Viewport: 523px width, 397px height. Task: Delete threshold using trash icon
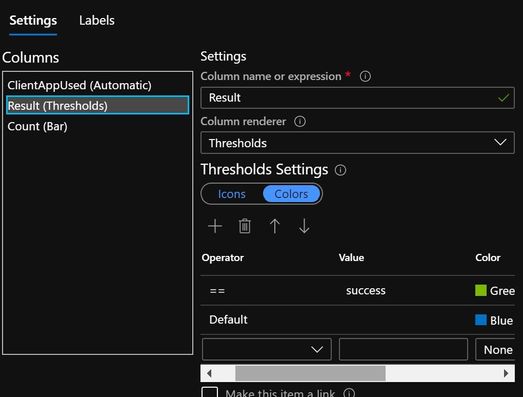[244, 226]
